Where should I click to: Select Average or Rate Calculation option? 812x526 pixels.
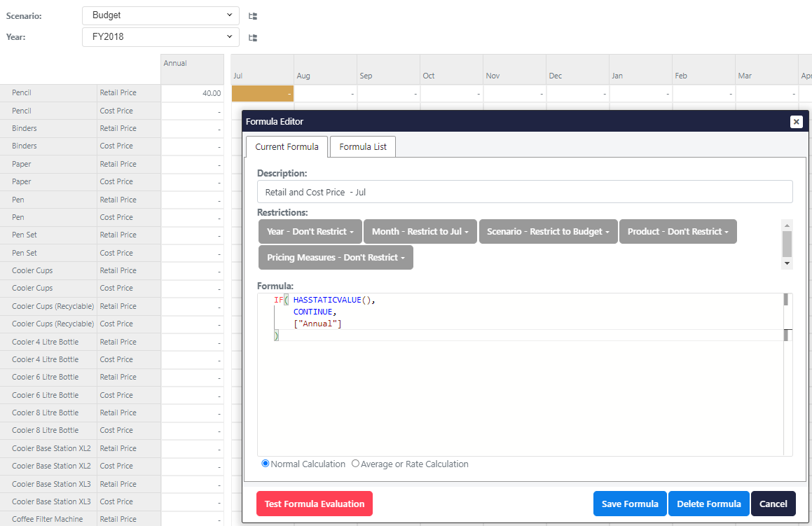355,464
